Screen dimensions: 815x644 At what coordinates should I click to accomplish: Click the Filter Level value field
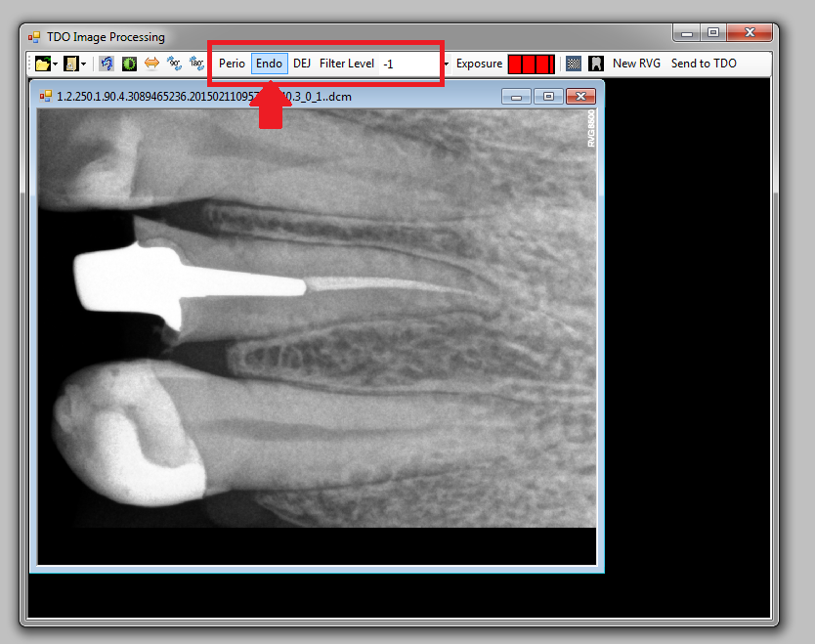[x=408, y=64]
